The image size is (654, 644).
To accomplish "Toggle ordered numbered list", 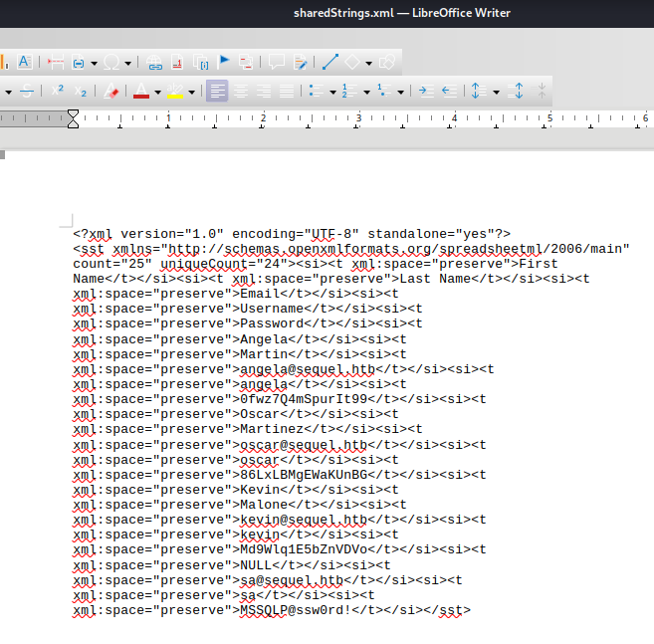I will coord(349,91).
